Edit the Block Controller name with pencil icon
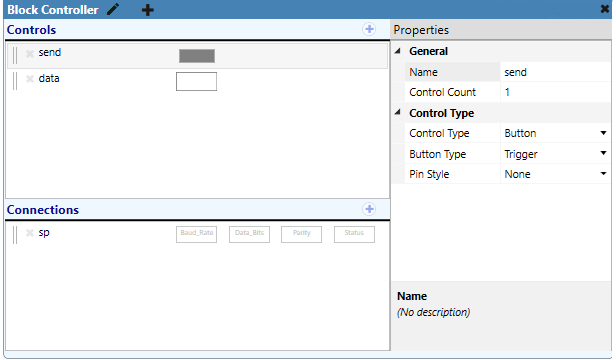Viewport: 616px width, 360px height. coord(113,9)
